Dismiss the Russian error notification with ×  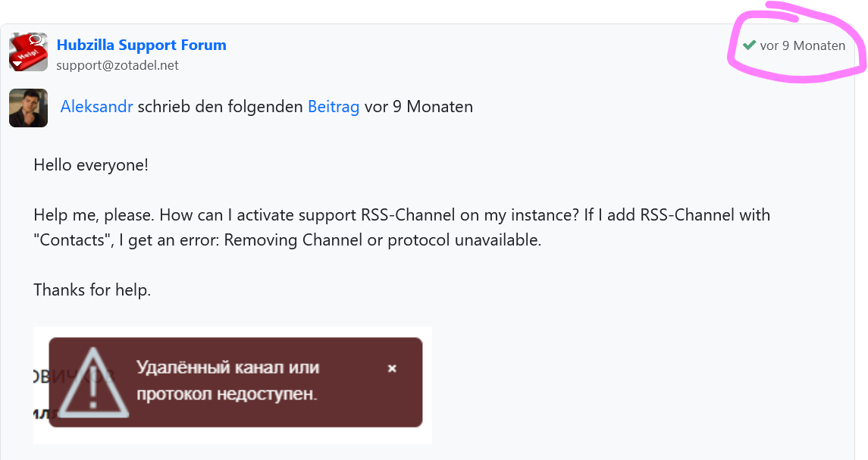392,368
